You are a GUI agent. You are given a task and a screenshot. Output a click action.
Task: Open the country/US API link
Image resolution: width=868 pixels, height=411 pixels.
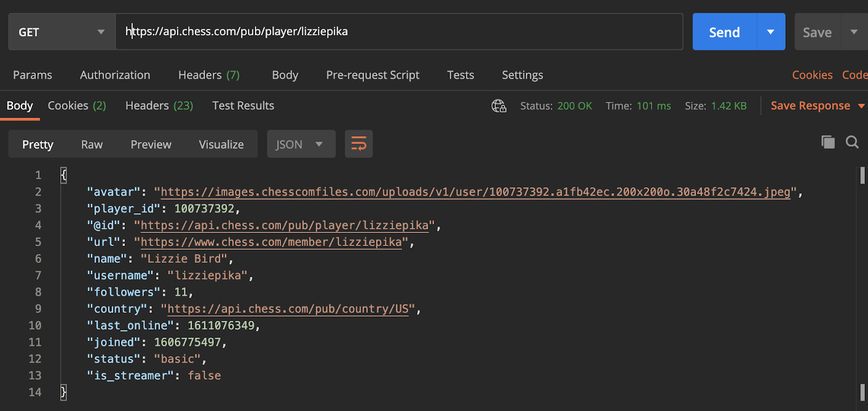pos(288,309)
